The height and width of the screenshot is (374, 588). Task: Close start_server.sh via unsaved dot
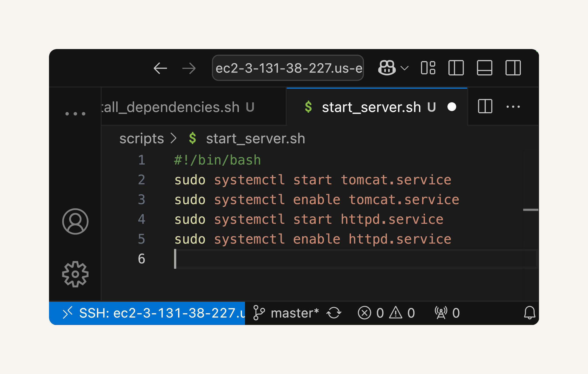click(x=452, y=107)
